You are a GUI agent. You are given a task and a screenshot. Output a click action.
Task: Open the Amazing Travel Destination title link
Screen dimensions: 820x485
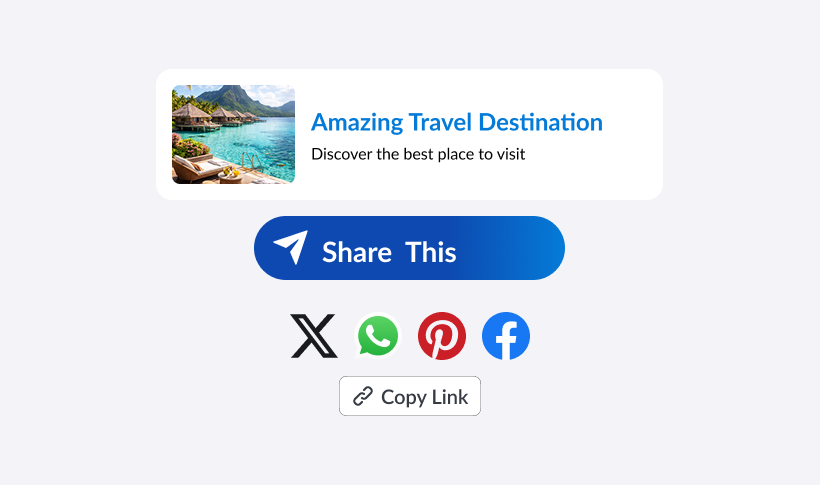point(457,122)
